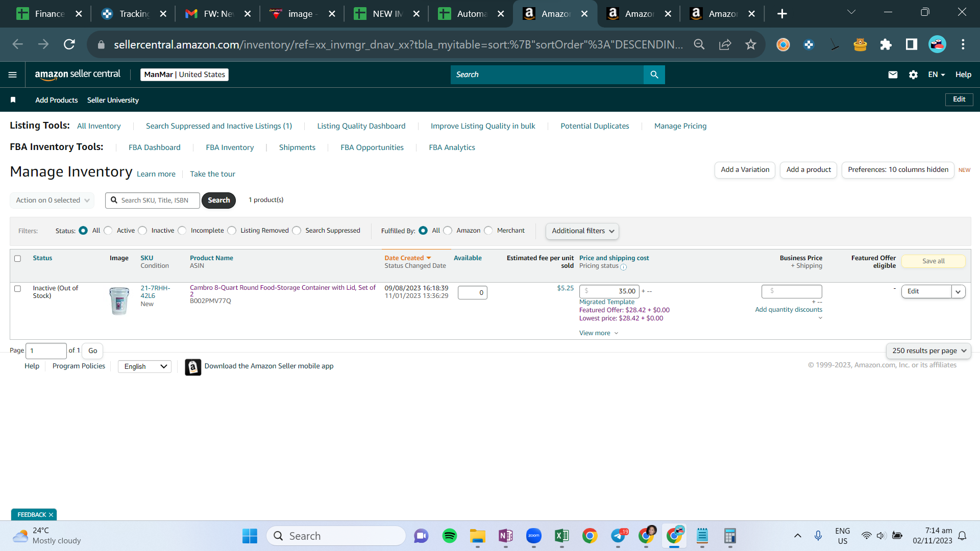This screenshot has width=980, height=551.
Task: Open a new browser tab
Action: point(782,14)
